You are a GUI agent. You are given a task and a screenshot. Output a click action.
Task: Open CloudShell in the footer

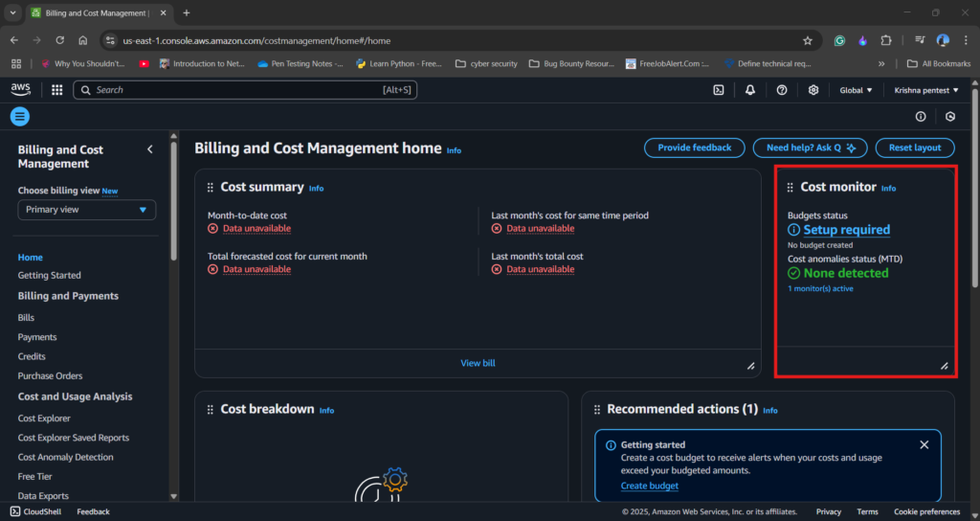tap(35, 511)
